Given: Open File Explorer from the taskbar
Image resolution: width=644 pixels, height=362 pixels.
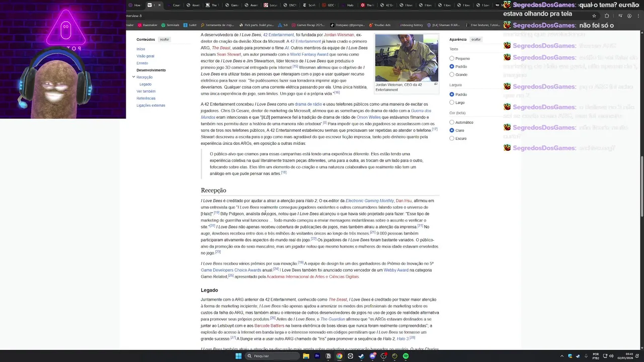Looking at the screenshot, I should (x=306, y=356).
